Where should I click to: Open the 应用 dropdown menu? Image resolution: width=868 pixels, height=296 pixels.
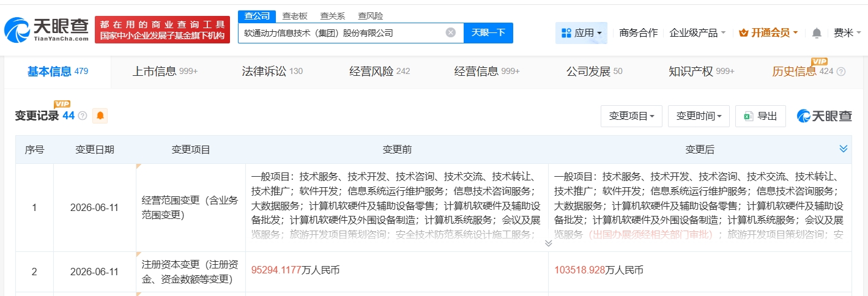(x=581, y=33)
